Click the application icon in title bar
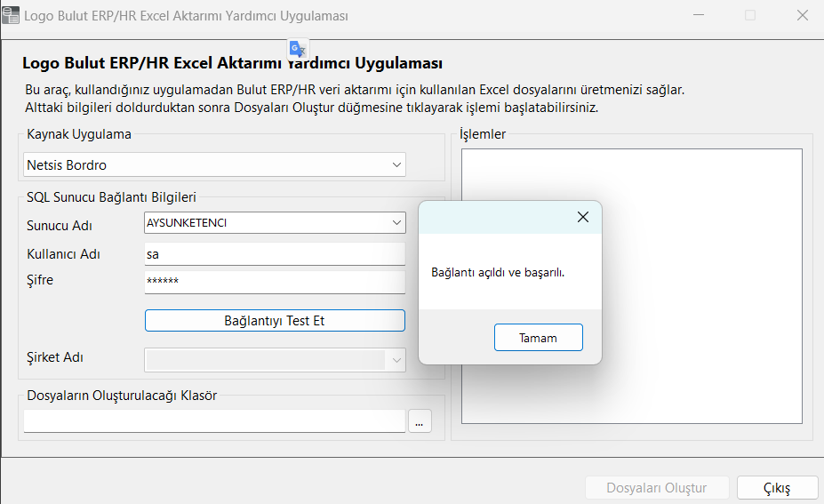The height and width of the screenshot is (504, 824). click(11, 16)
